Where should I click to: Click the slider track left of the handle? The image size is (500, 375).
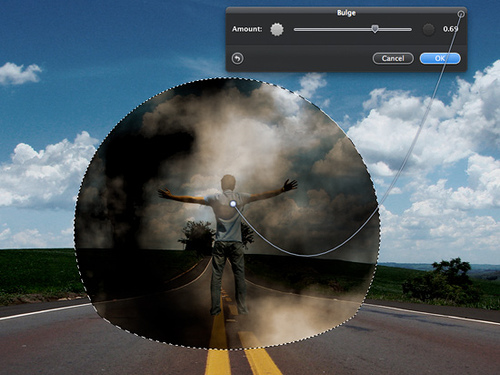pos(333,30)
